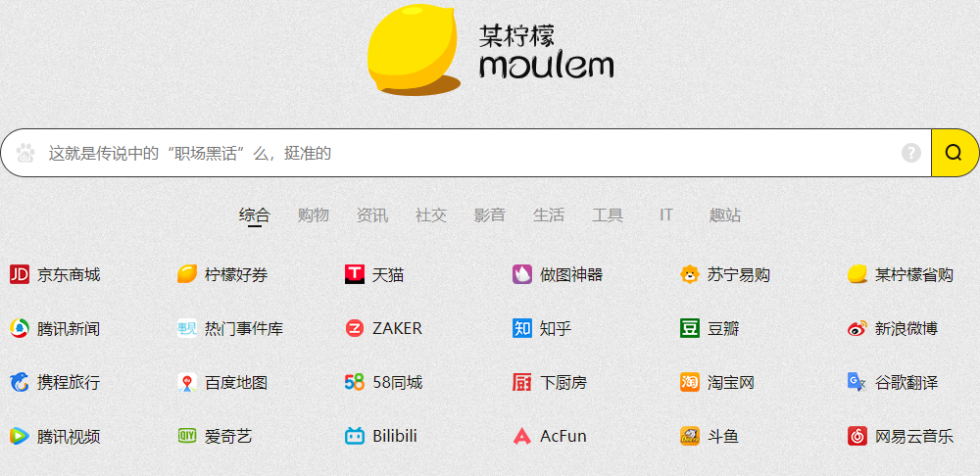Screen dimensions: 980x476
Task: Visit the 天猫 link
Action: [388, 274]
